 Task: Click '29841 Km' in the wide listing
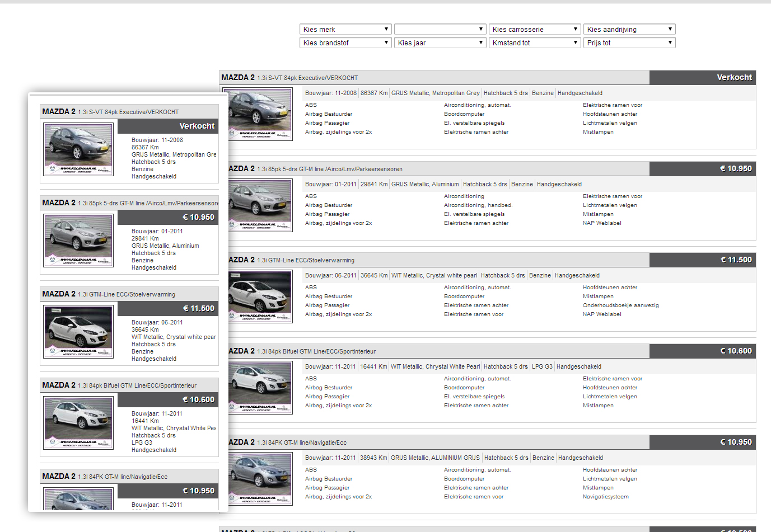(374, 185)
